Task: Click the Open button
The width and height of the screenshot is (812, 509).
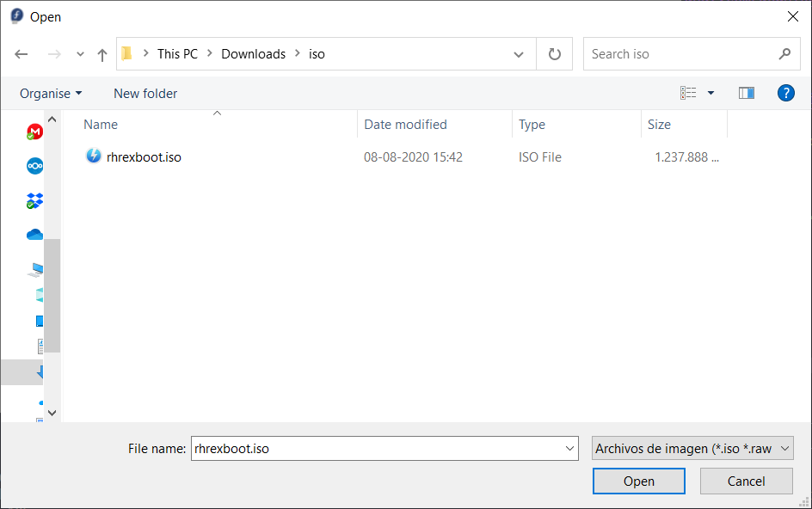Action: (x=639, y=481)
